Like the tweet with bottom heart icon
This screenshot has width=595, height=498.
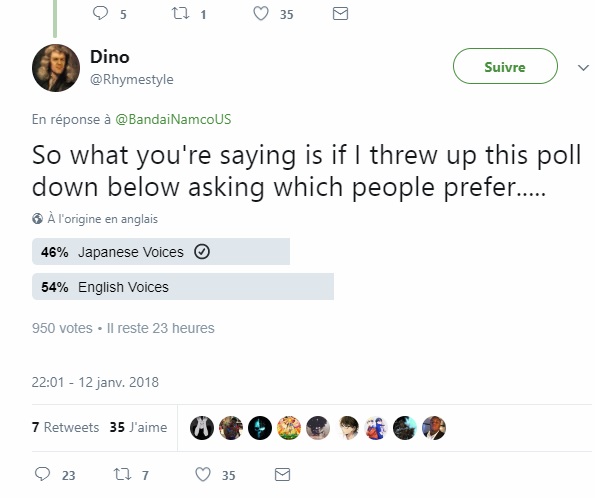(x=203, y=474)
